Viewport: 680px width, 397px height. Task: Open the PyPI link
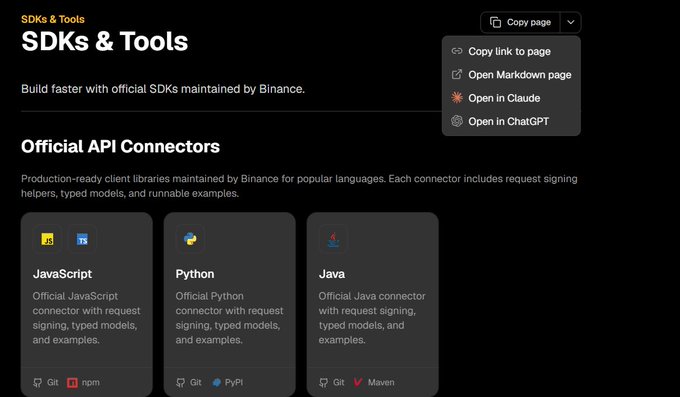228,382
